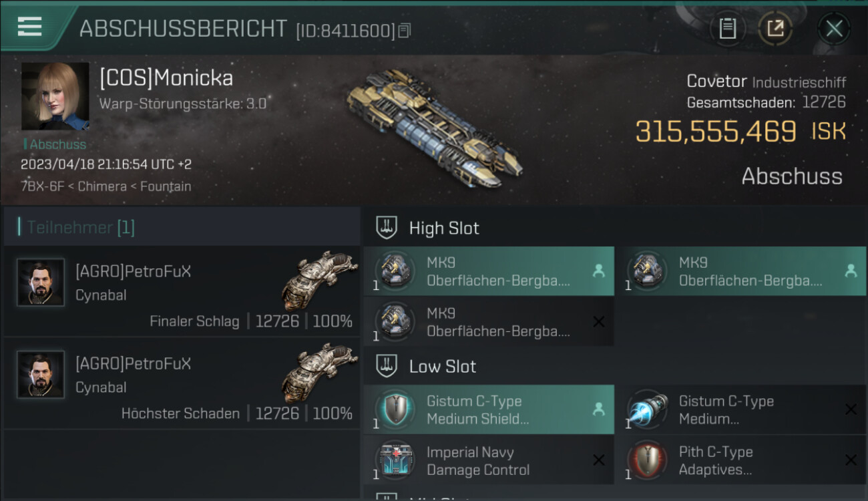
Task: Close the Abschussbericht window
Action: [x=834, y=29]
